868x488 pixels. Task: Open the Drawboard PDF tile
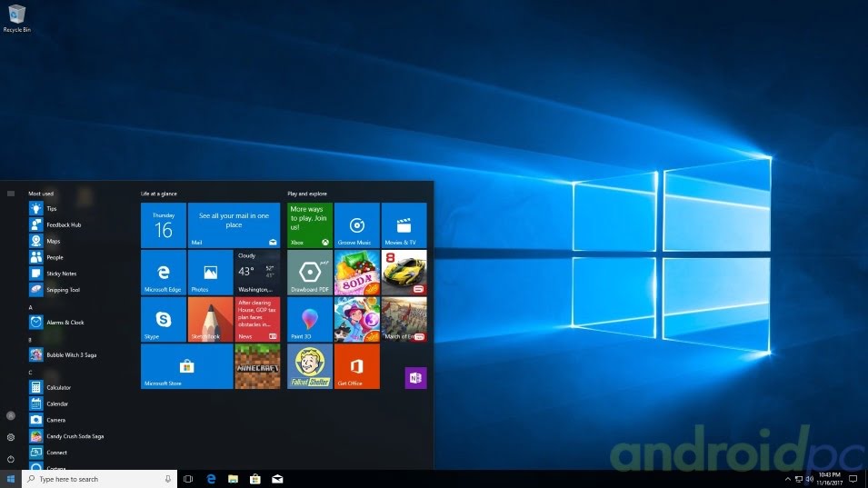(x=310, y=273)
